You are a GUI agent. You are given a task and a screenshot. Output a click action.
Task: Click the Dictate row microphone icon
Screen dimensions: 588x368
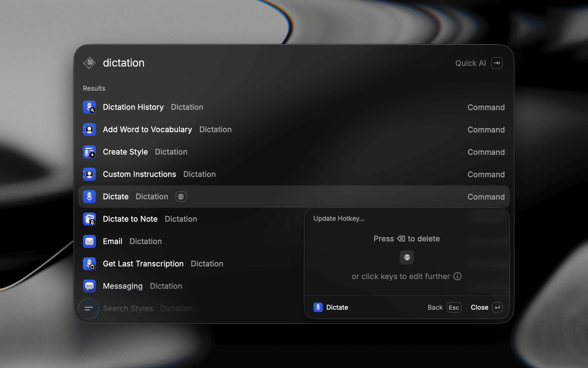[89, 197]
